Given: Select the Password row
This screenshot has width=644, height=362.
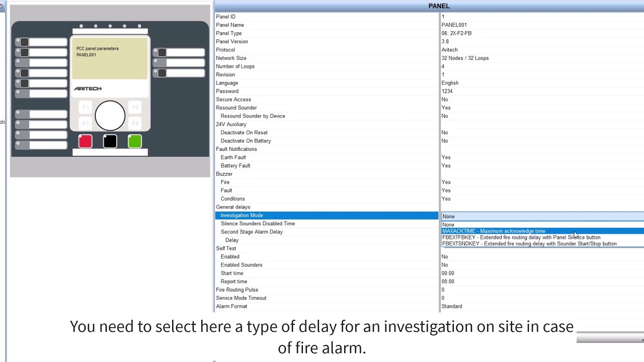Looking at the screenshot, I should click(327, 92).
